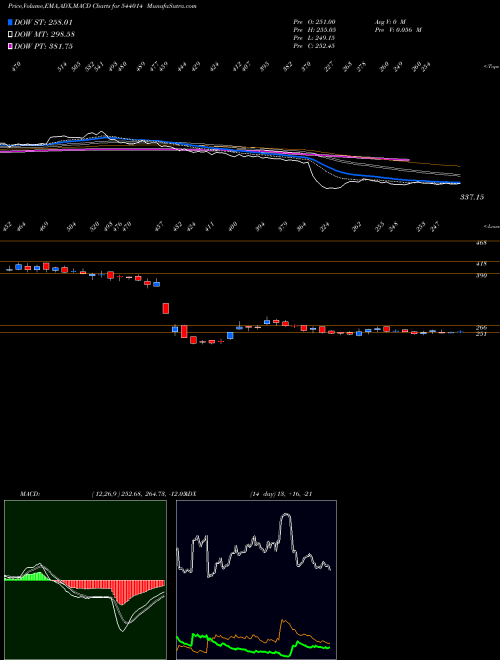Click the magenta DOW PT legend swatch
Screen dimensions: 500x660
coord(11,46)
